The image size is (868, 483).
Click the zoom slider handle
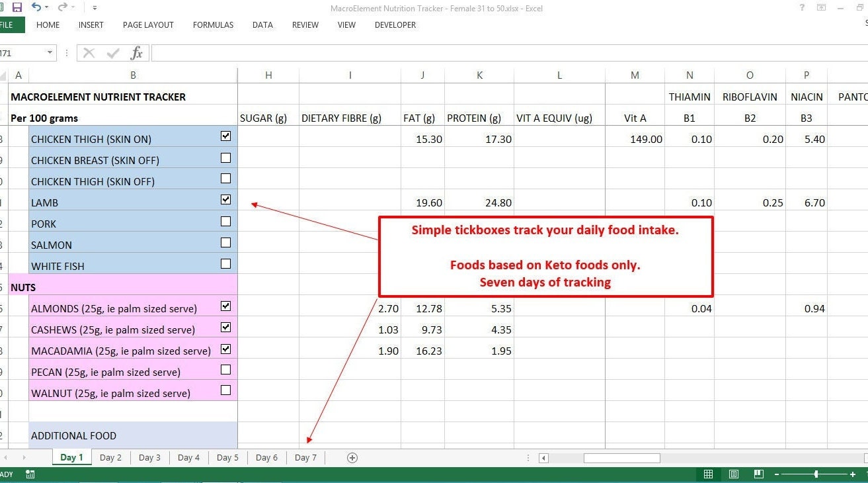[x=816, y=474]
